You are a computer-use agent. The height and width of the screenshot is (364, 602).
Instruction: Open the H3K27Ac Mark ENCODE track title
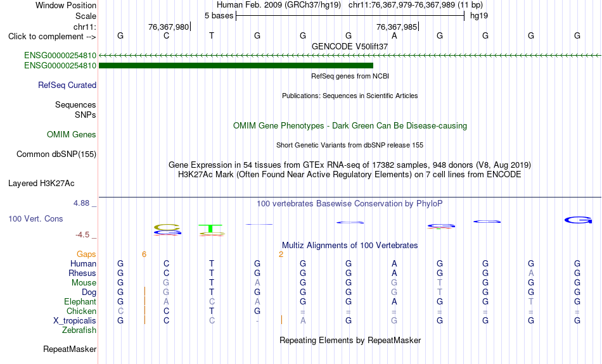click(350, 175)
